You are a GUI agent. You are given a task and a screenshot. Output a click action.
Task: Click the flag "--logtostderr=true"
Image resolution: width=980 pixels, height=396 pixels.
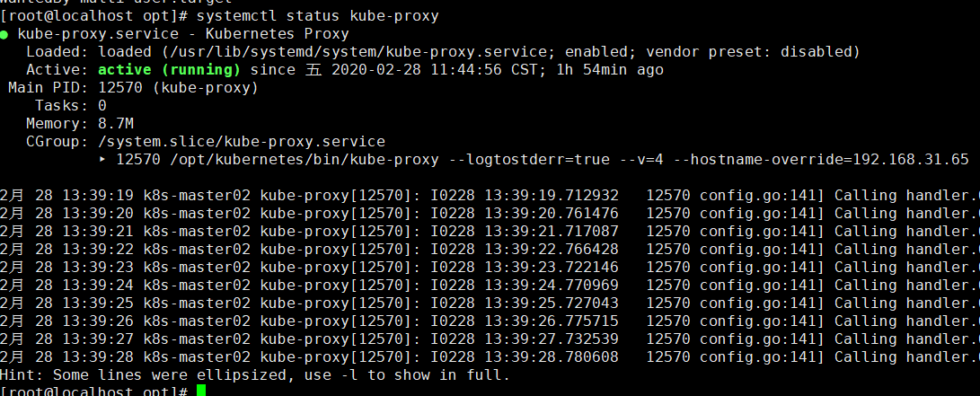529,160
